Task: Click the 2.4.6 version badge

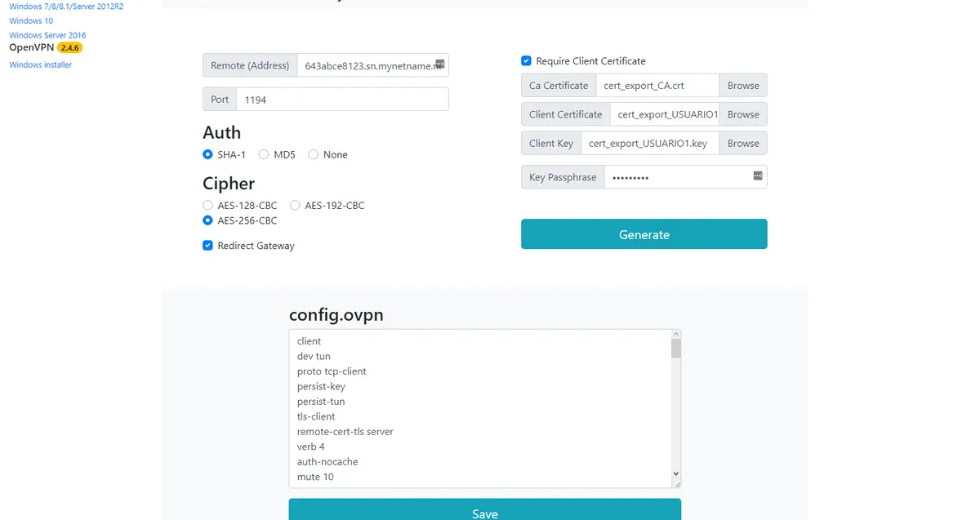Action: coord(69,48)
